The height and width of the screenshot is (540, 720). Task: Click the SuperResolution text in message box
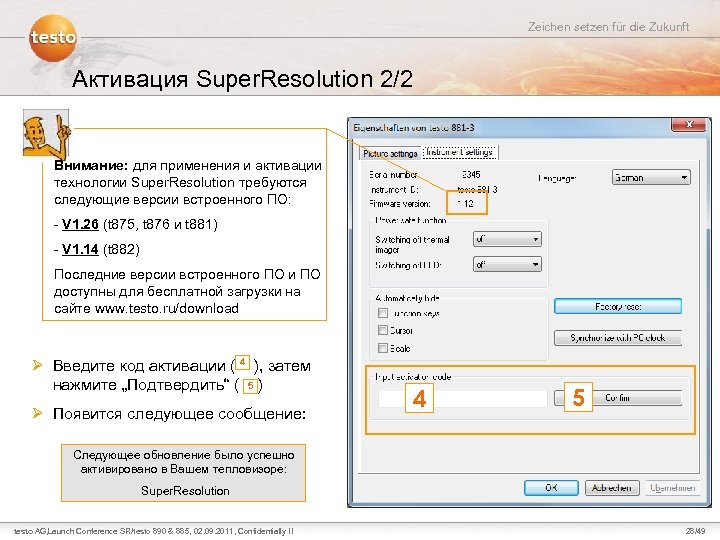pos(185,490)
